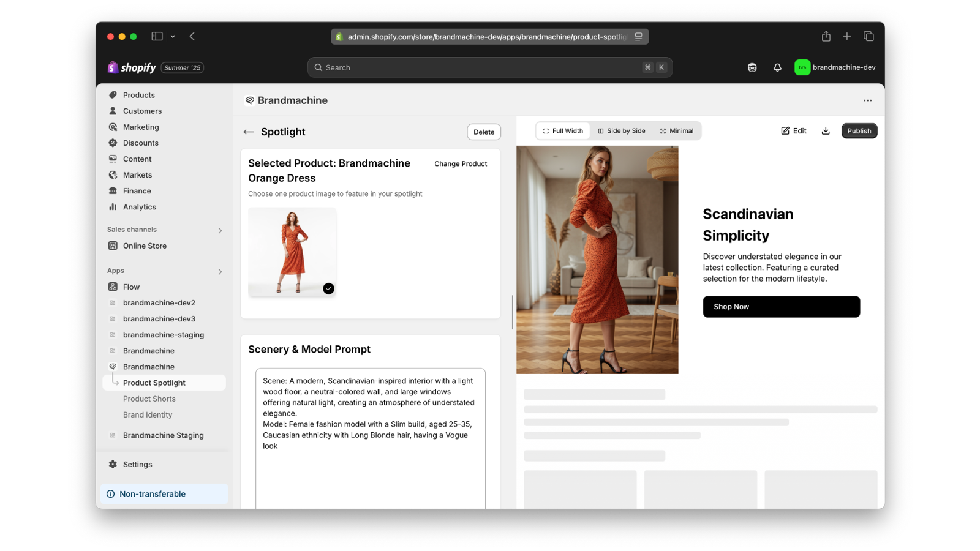Open Online Store channel
Image resolution: width=980 pixels, height=551 pixels.
coord(145,246)
